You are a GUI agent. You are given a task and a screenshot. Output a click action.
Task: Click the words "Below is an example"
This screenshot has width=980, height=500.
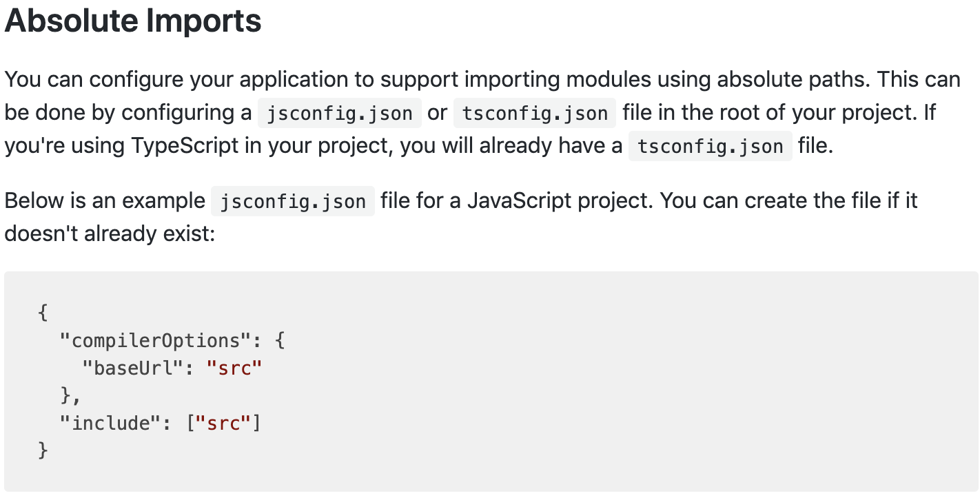click(105, 201)
